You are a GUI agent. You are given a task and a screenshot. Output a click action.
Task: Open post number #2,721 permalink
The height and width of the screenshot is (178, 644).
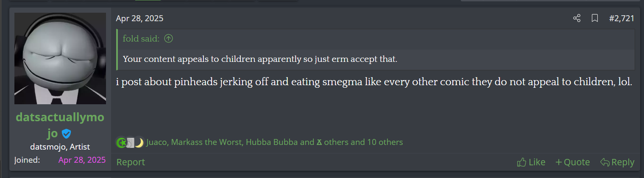click(x=621, y=18)
